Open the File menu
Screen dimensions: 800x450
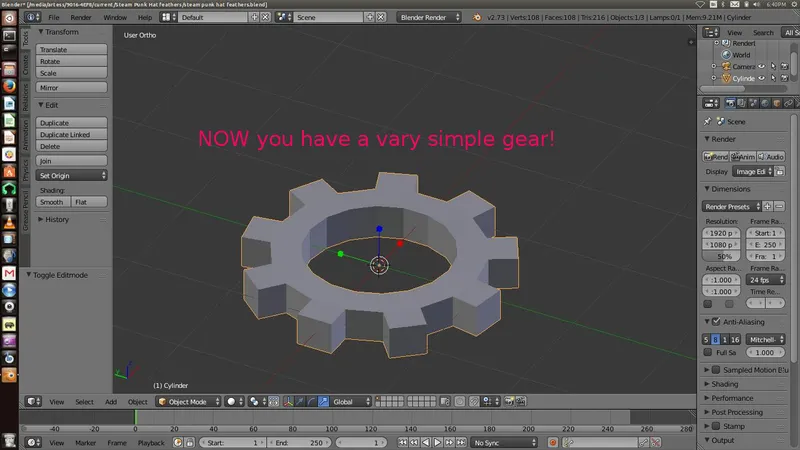53,17
